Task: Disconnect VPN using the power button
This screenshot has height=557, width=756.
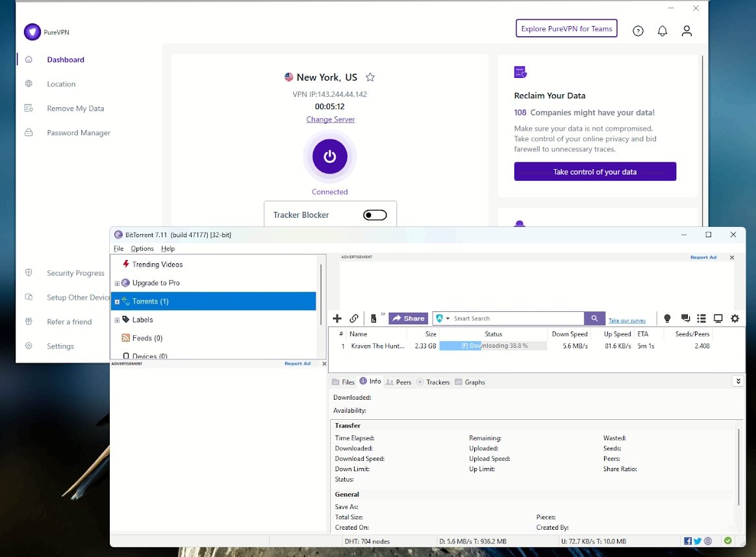Action: pyautogui.click(x=330, y=157)
